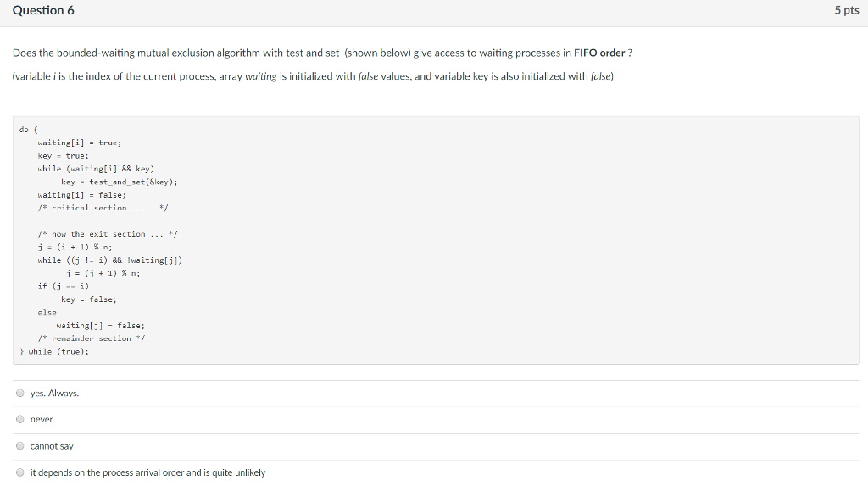Click the "never" answer text
This screenshot has width=868, height=492.
42,419
